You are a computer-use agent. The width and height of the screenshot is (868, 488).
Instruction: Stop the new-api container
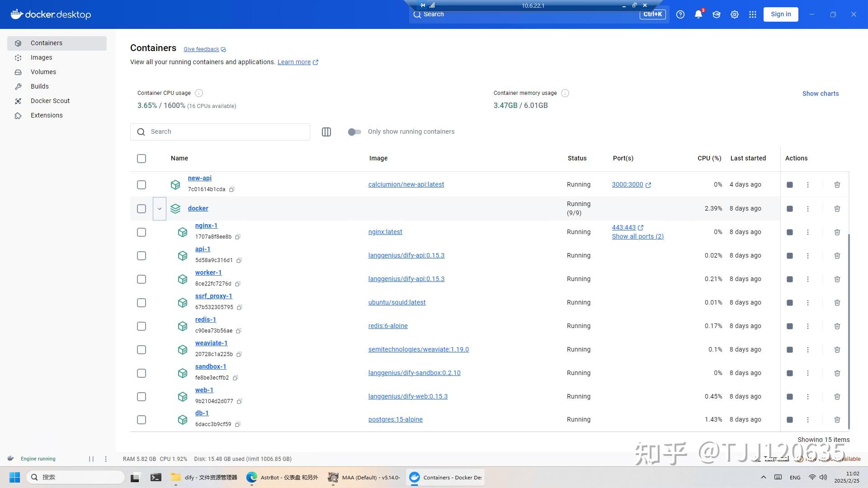789,184
